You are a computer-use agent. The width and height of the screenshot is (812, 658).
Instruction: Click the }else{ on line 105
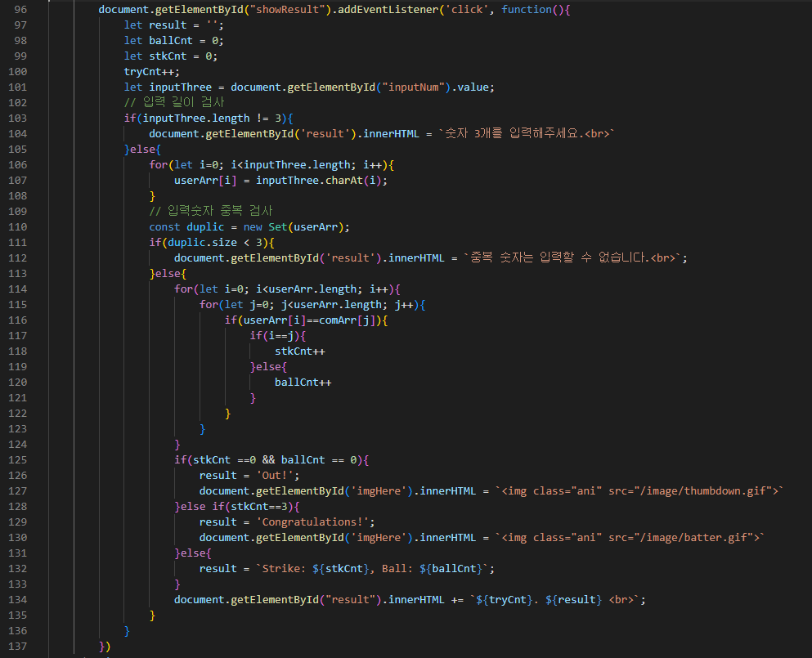[x=142, y=149]
